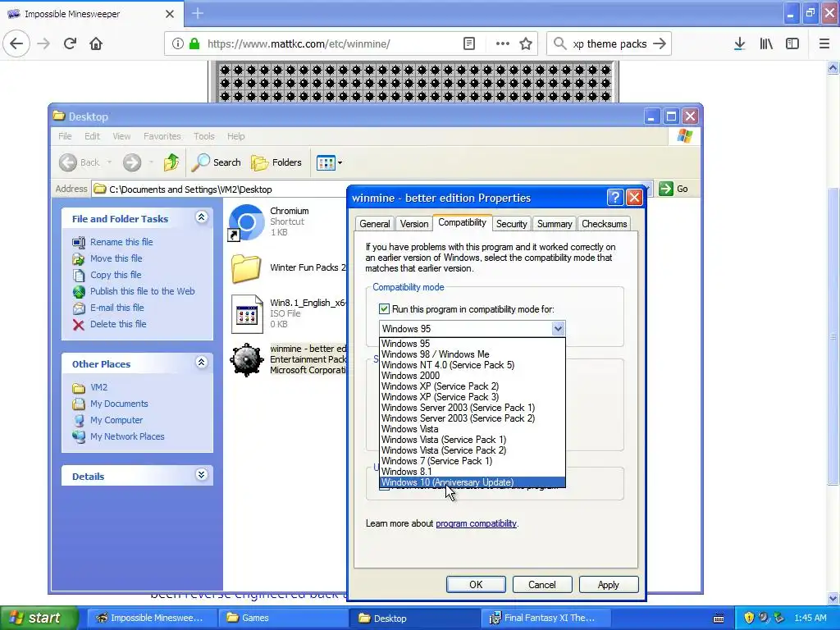Image resolution: width=840 pixels, height=630 pixels.
Task: Go back in Firefox browser
Action: click(16, 43)
